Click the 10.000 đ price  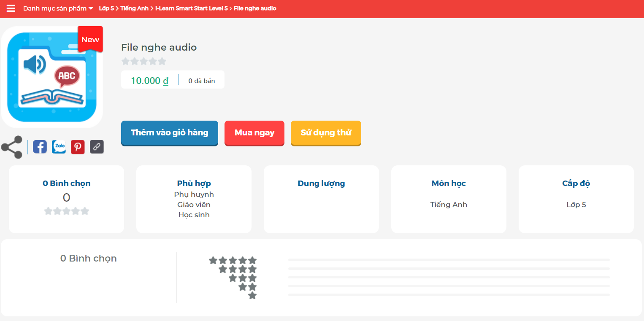[149, 81]
